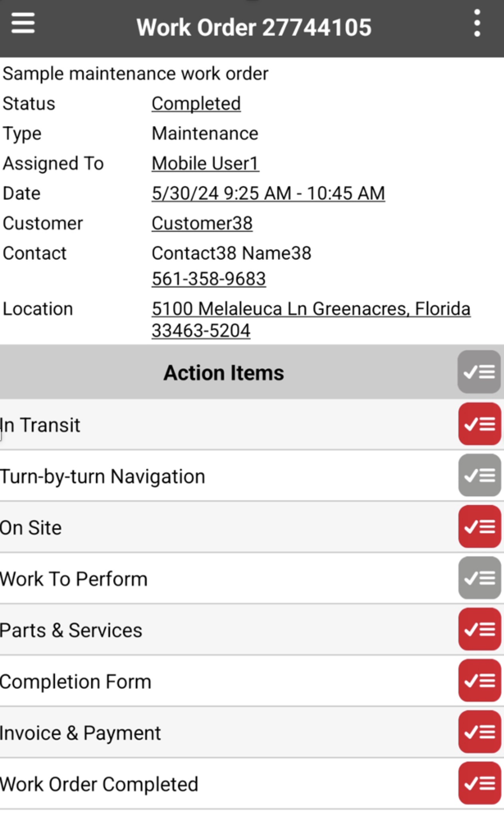Viewport: 504px width, 831px height.
Task: Open the Melaleuca Ln location address
Action: 311,319
